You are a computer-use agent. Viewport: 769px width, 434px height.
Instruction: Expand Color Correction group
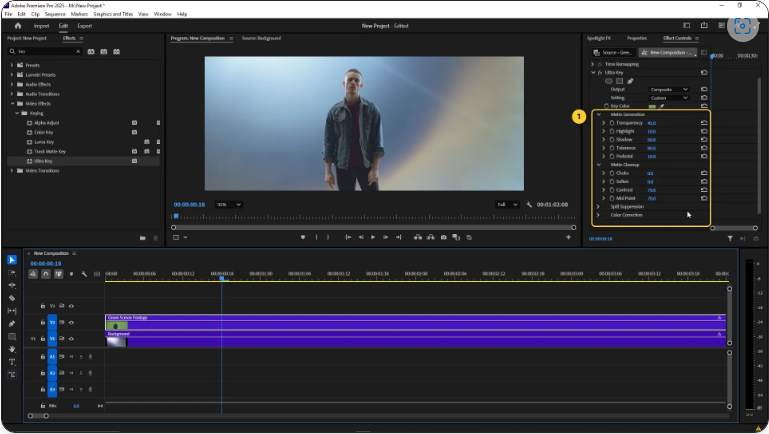(598, 215)
